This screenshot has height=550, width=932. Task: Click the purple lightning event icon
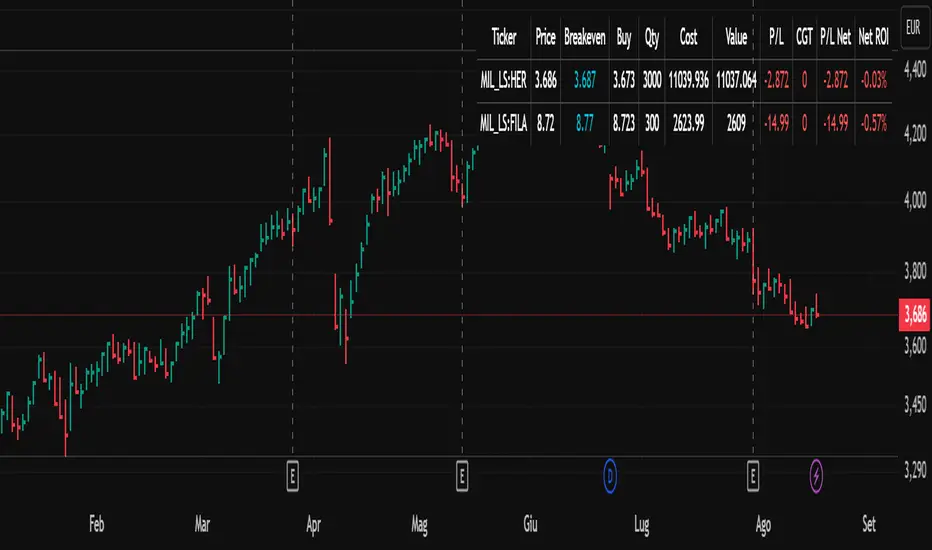tap(816, 476)
